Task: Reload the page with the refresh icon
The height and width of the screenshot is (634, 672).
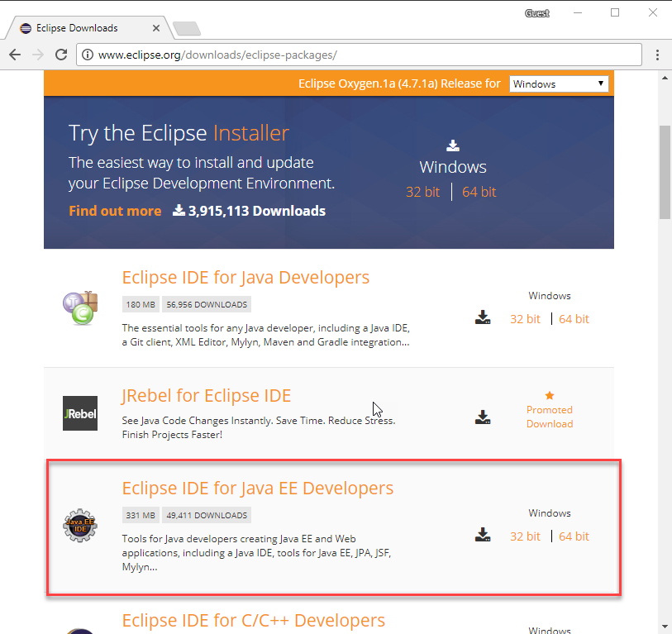Action: pyautogui.click(x=60, y=55)
